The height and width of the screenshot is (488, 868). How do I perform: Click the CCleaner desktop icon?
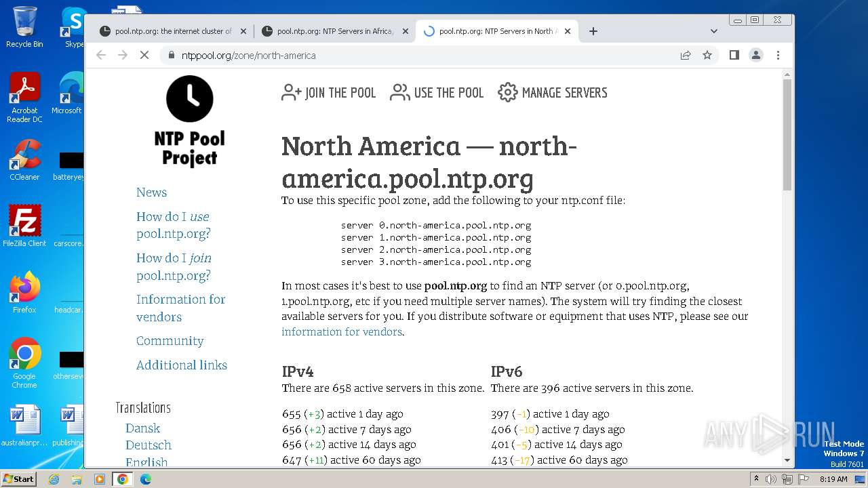pos(24,161)
